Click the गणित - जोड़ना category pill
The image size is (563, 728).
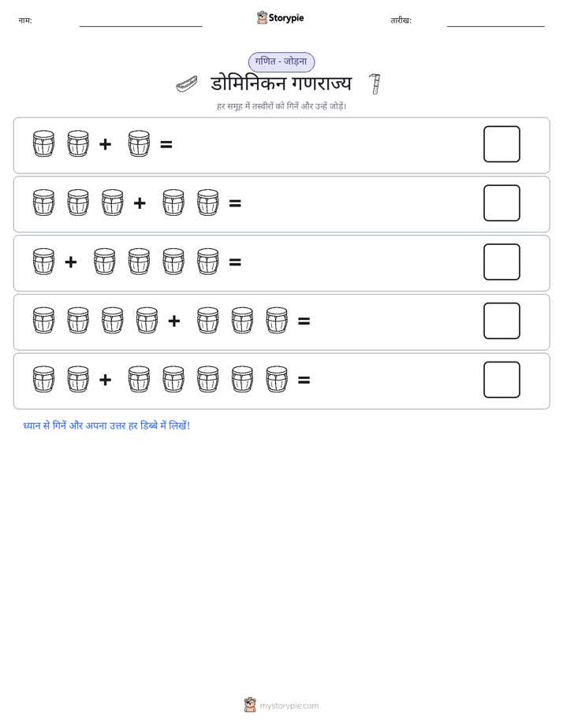tap(281, 61)
